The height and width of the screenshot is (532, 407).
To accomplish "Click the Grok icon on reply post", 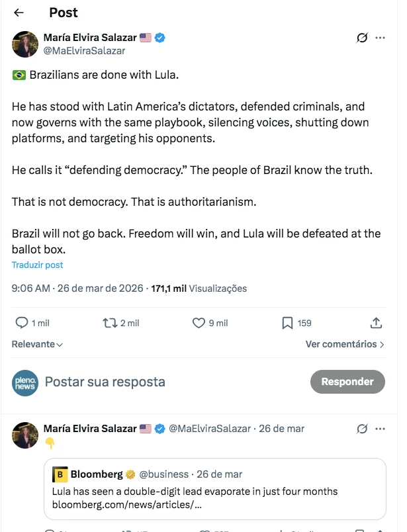I will point(361,429).
